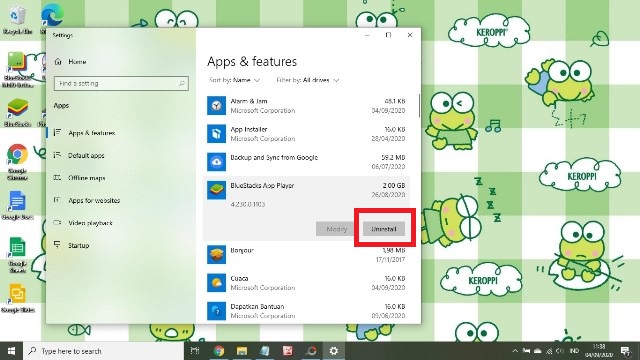Select the Google Slides desktop shortcut
This screenshot has height=360, width=640.
17,298
